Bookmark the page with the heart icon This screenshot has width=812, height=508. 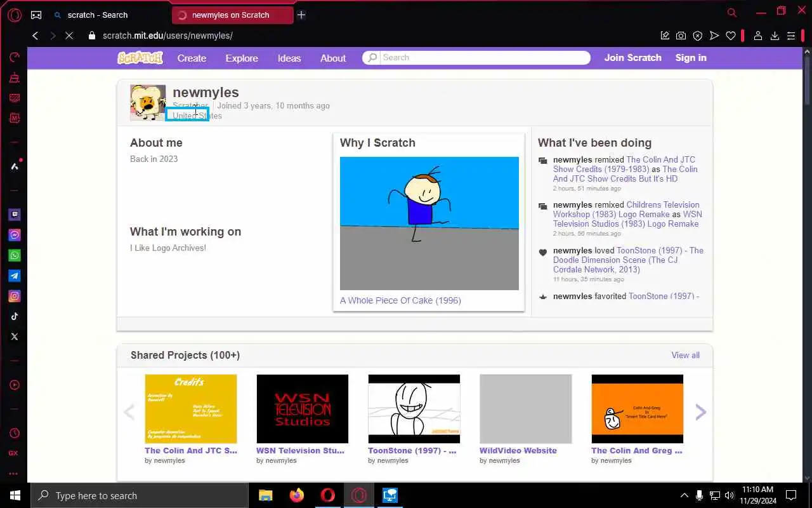(731, 36)
